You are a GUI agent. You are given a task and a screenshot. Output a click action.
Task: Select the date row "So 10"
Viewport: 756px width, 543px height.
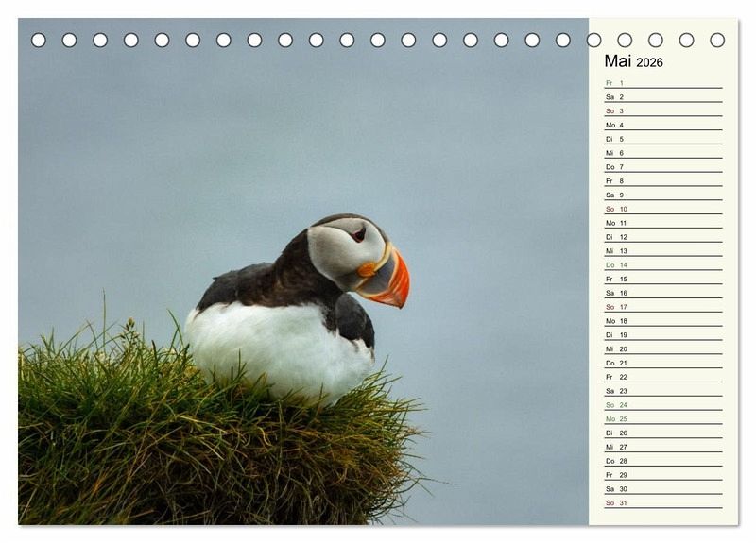click(x=663, y=209)
